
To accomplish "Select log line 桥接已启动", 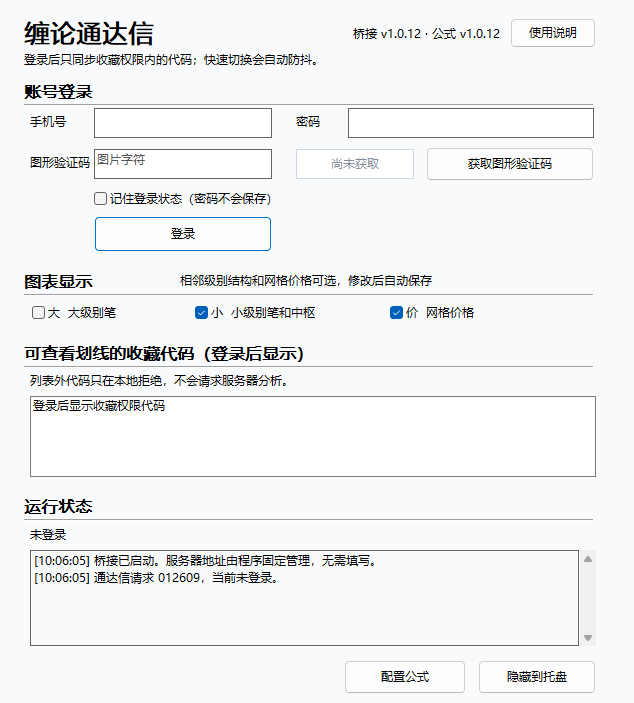I will 205,560.
